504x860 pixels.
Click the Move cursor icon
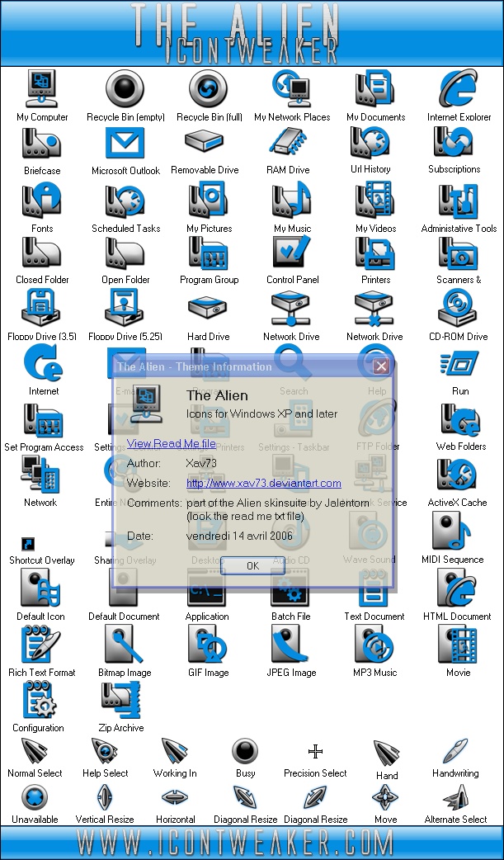pos(385,797)
